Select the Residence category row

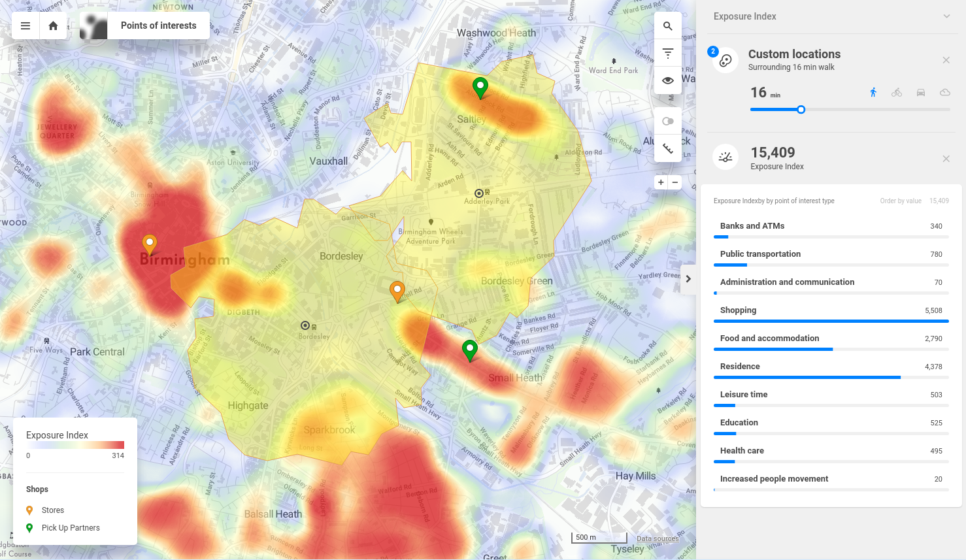tap(831, 367)
